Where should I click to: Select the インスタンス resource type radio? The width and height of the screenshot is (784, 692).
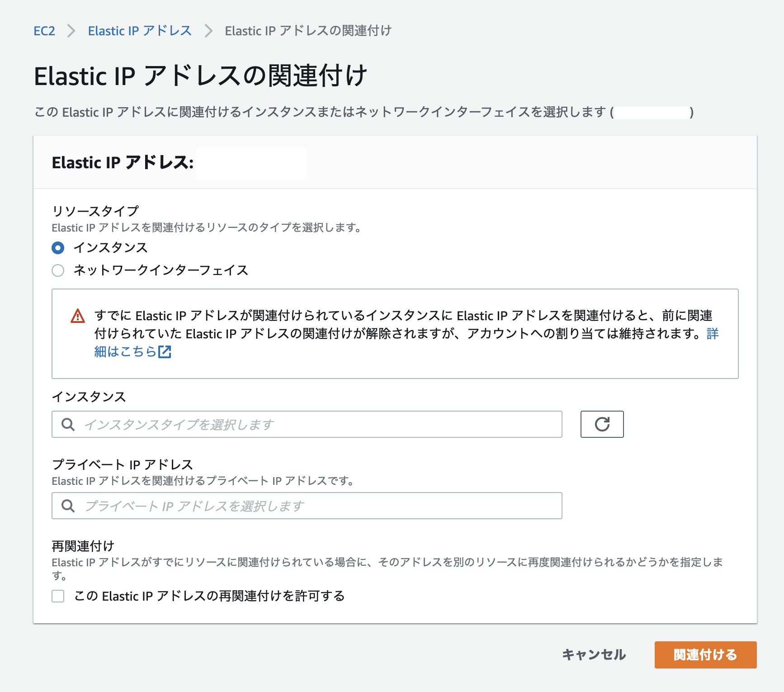(x=58, y=248)
